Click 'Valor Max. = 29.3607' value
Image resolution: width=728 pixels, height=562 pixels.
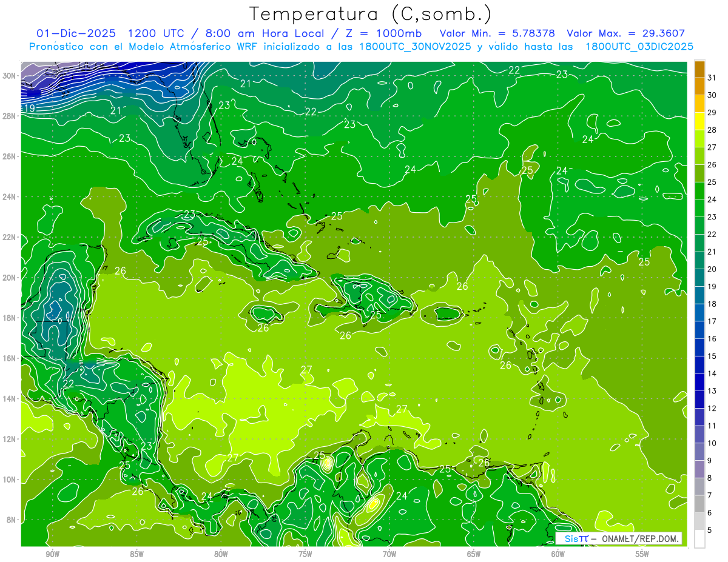pos(626,33)
